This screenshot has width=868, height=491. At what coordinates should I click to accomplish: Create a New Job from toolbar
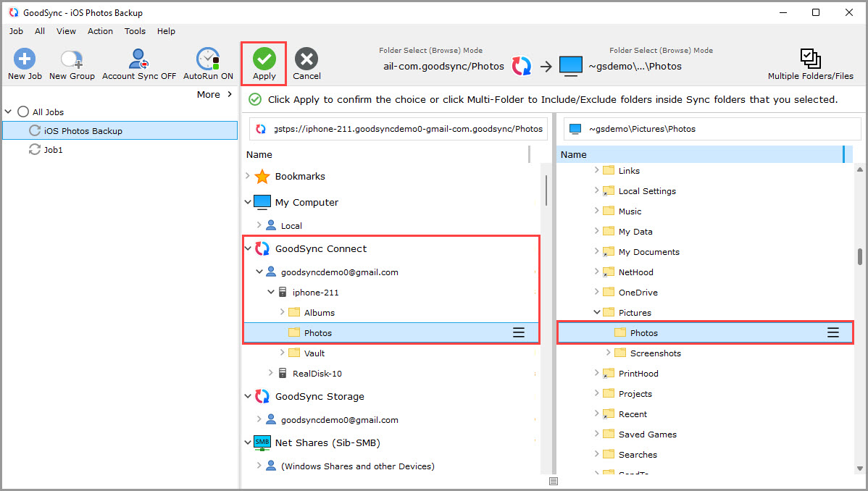25,59
